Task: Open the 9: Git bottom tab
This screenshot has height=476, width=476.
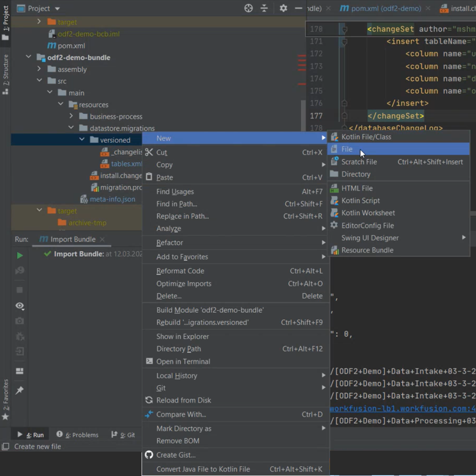Action: click(123, 435)
